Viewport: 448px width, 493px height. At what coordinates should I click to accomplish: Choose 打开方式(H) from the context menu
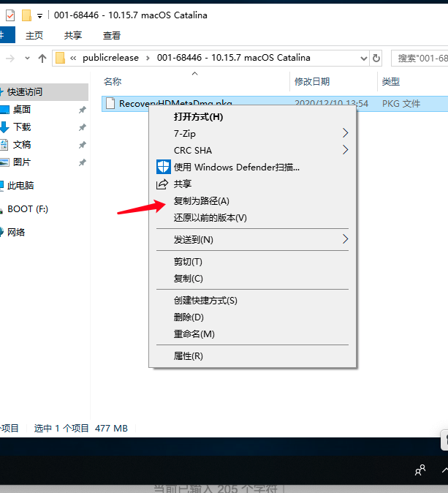click(x=252, y=117)
